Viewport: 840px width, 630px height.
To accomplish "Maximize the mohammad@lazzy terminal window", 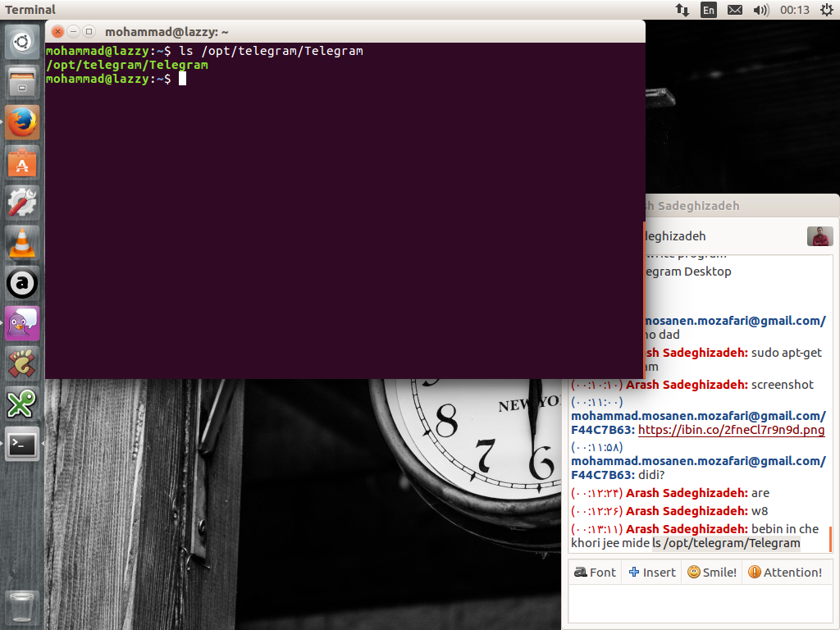I will 89,32.
